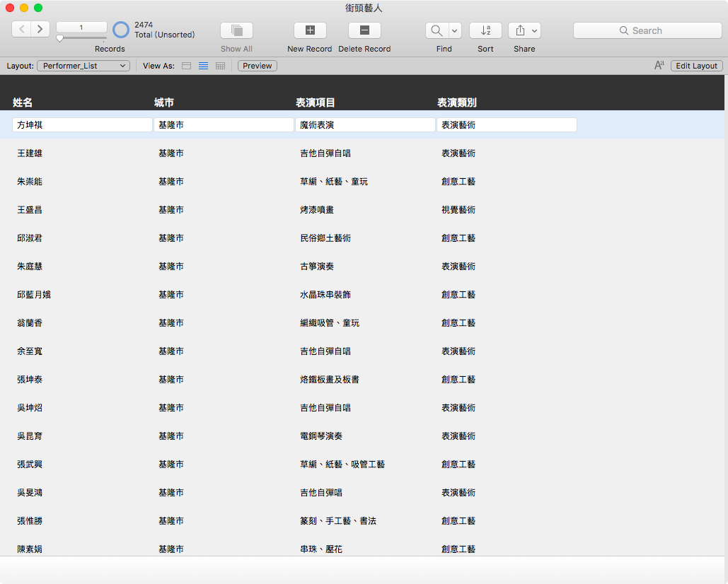Switch to Table view icon

[x=221, y=66]
